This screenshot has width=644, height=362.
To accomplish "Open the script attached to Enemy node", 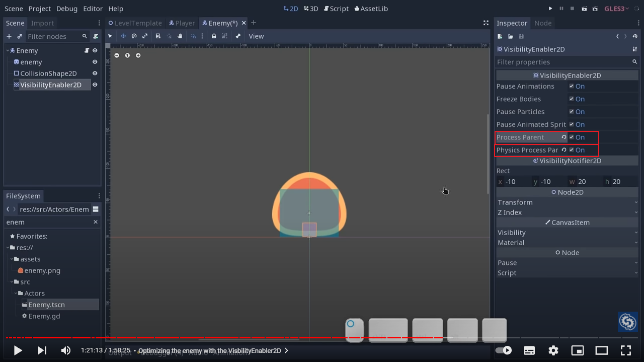I will point(87,50).
